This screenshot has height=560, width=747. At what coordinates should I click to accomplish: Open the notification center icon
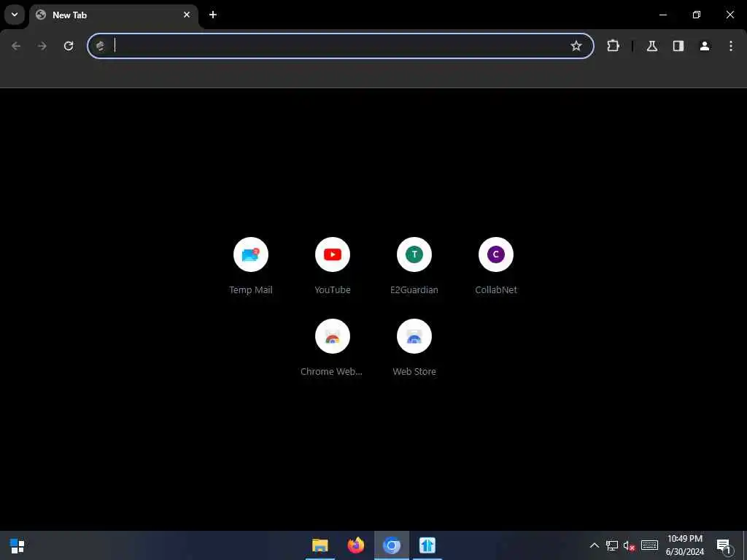(x=724, y=545)
